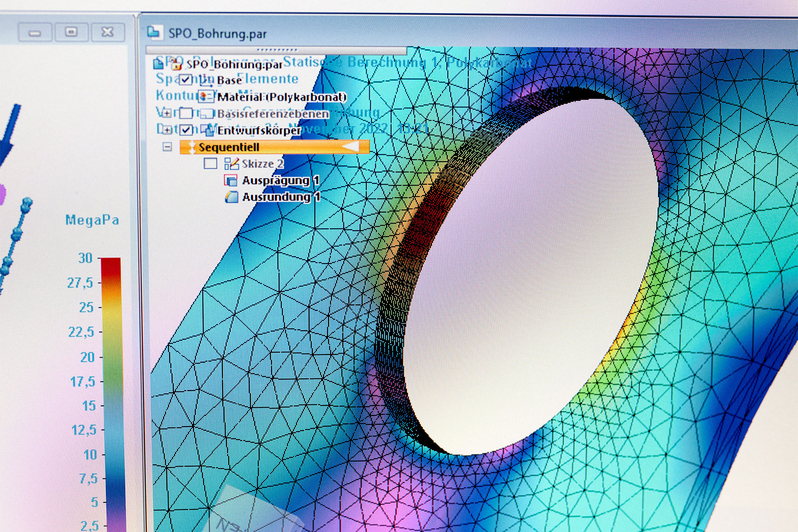Click the dotted grip handle of the PathFinder panel
798x532 pixels.
pyautogui.click(x=277, y=50)
